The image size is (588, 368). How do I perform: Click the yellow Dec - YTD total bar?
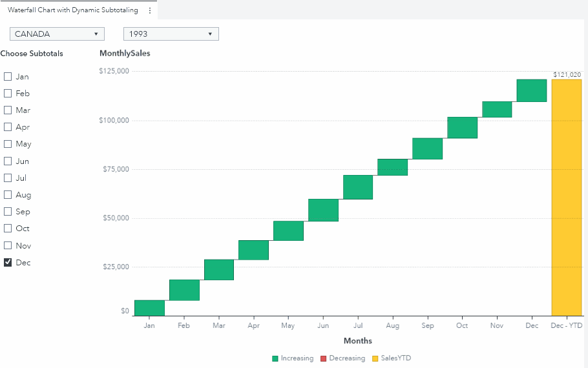566,197
